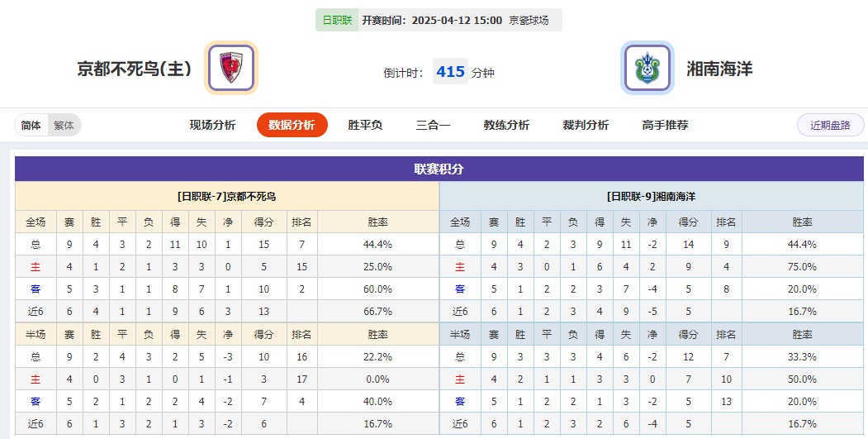This screenshot has height=439, width=868.
Task: Click the 湘南海洋 team name
Action: (720, 69)
